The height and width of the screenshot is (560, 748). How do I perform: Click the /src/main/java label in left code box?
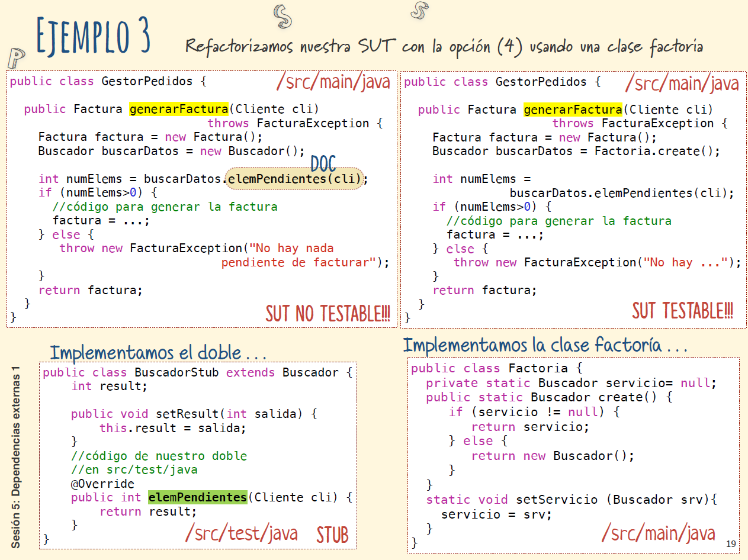pyautogui.click(x=333, y=82)
